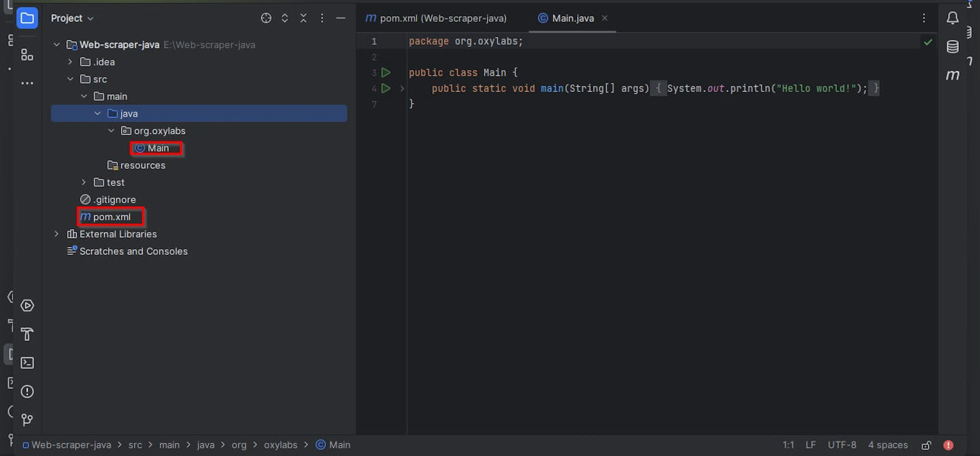Run the Main class from gutter
Image resolution: width=980 pixels, height=456 pixels.
coord(386,72)
